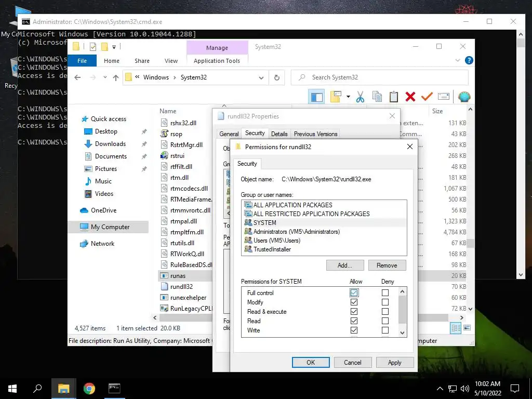532x399 pixels.
Task: Click the Search System32 field
Action: (x=380, y=78)
